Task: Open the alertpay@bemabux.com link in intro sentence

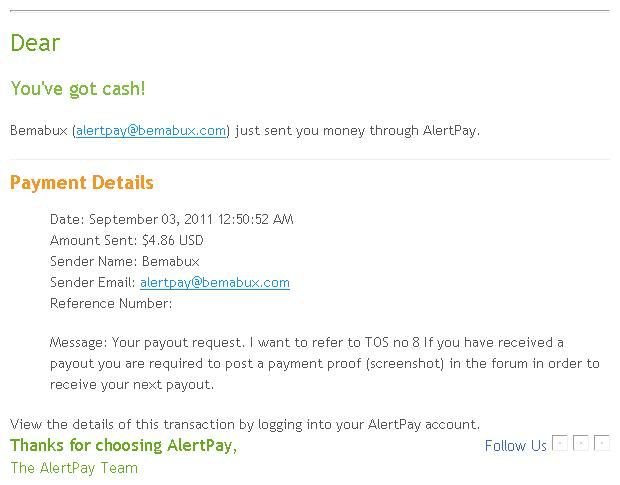Action: tap(151, 130)
